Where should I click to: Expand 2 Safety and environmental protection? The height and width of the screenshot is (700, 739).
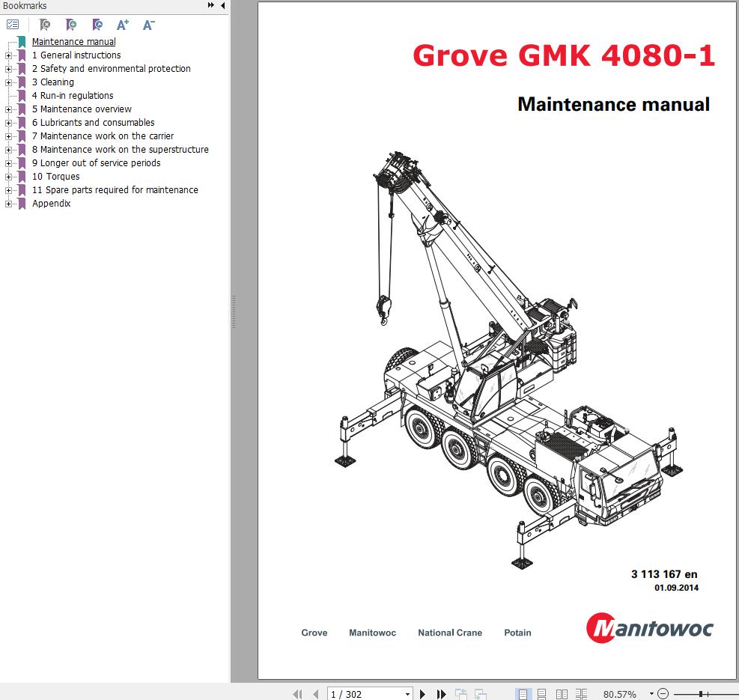click(x=8, y=70)
